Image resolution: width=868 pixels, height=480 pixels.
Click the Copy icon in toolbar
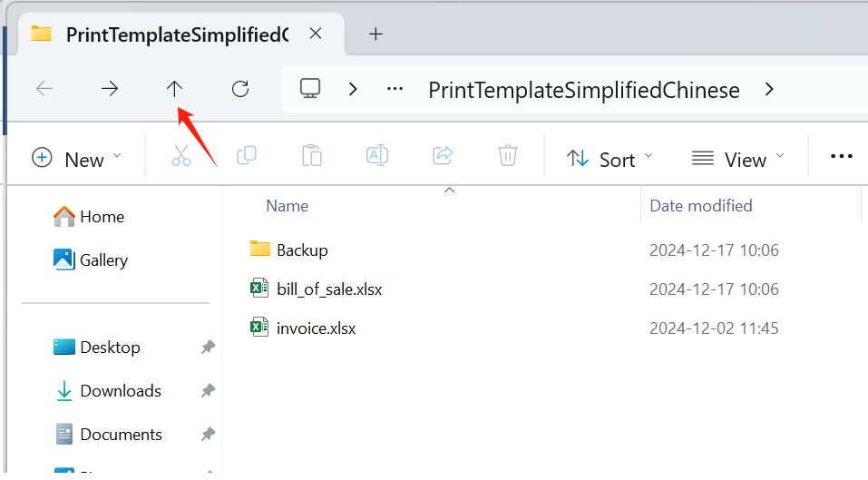[247, 156]
